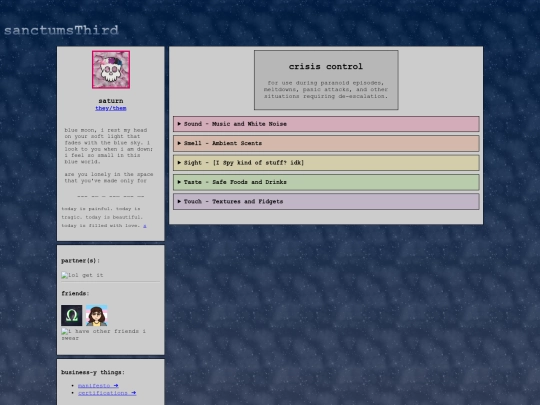Expand the Sight - I Spy section

(326, 163)
